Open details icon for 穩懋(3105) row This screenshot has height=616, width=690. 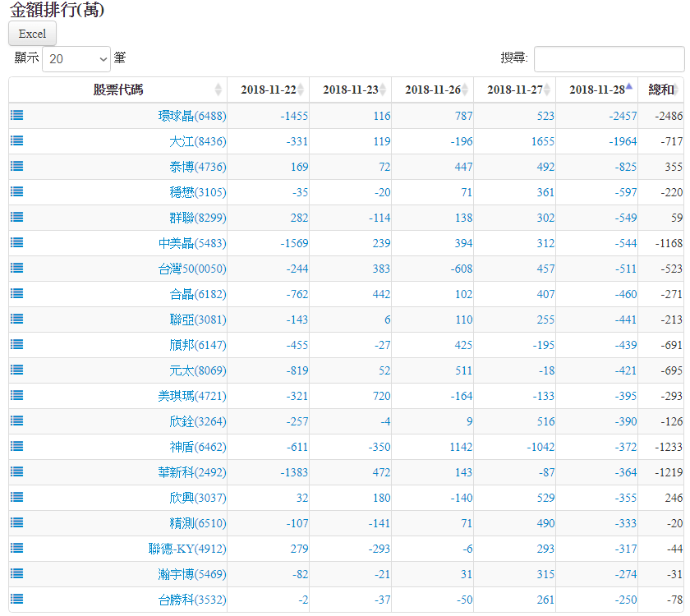(x=16, y=192)
